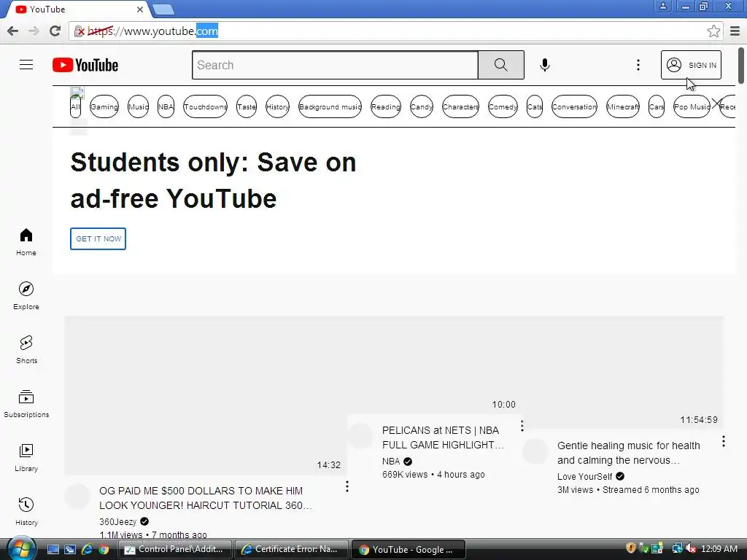Switch to Certificate Error taskbar window
Viewport: 747px width, 560px height.
(x=291, y=550)
